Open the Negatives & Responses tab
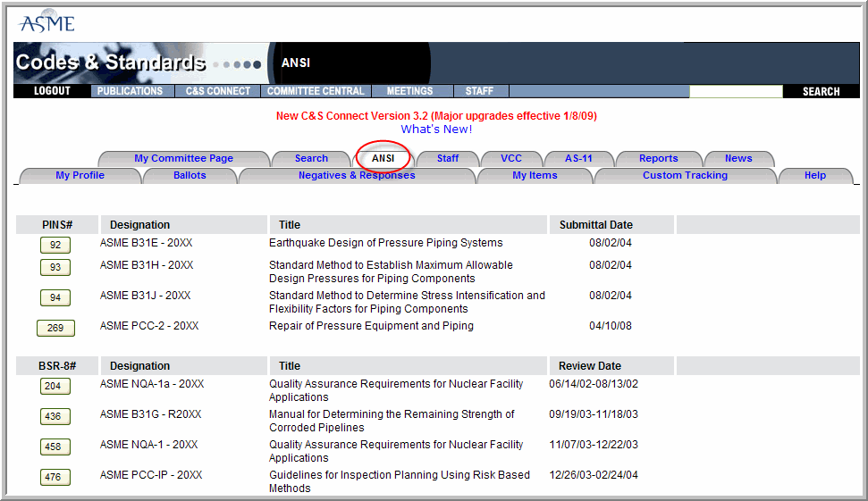The height and width of the screenshot is (501, 868). [357, 175]
